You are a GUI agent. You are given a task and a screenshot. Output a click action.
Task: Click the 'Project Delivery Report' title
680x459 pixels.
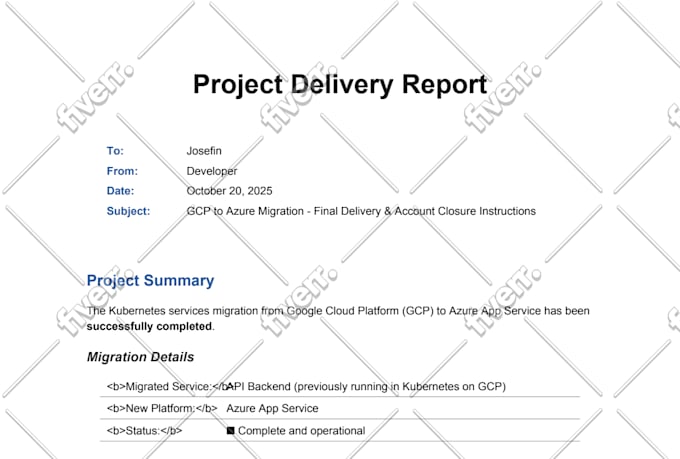coord(340,85)
